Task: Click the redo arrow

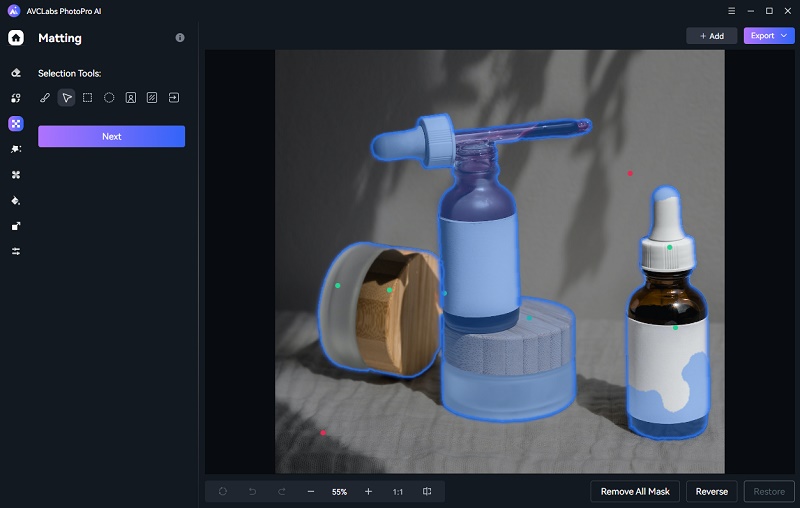Action: pyautogui.click(x=282, y=492)
